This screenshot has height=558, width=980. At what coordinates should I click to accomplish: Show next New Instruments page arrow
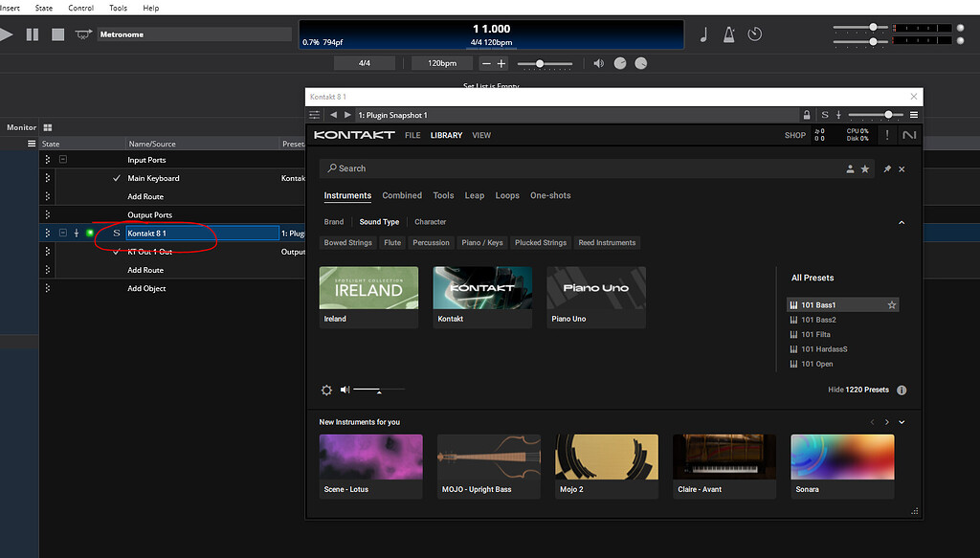[887, 422]
